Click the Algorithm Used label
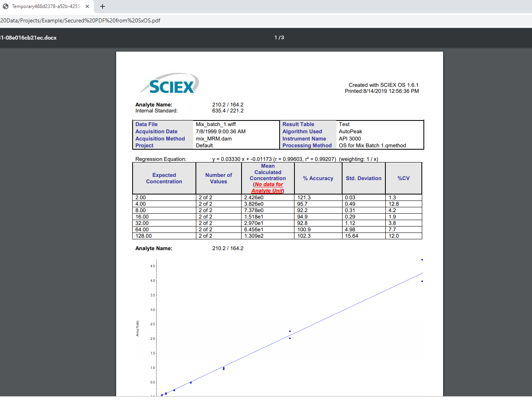The width and height of the screenshot is (532, 405). (302, 131)
